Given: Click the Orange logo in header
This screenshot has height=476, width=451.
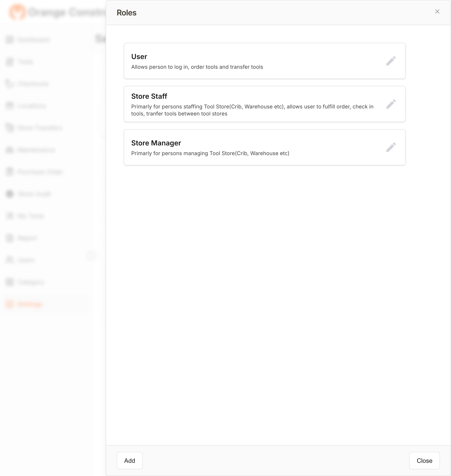Looking at the screenshot, I should [17, 12].
